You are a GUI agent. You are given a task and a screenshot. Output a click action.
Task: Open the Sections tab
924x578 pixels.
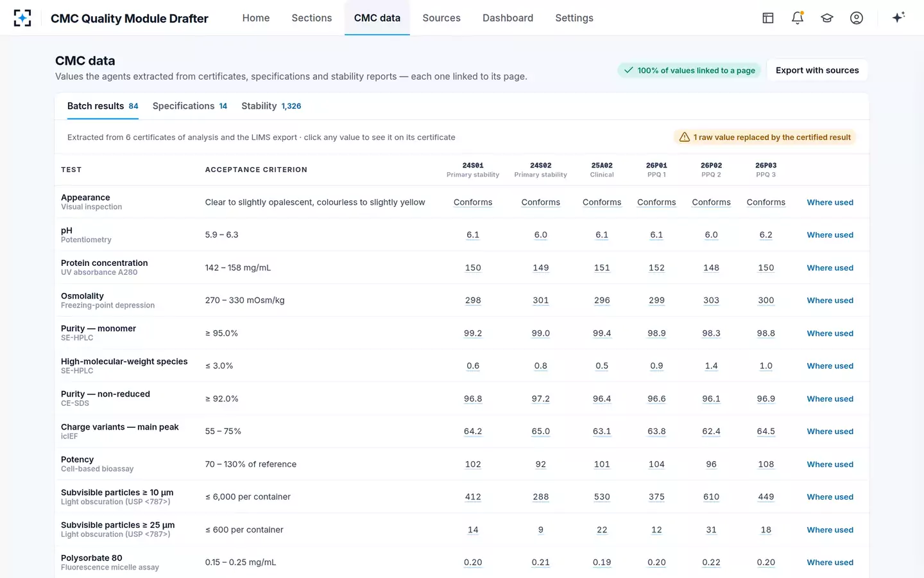coord(312,18)
